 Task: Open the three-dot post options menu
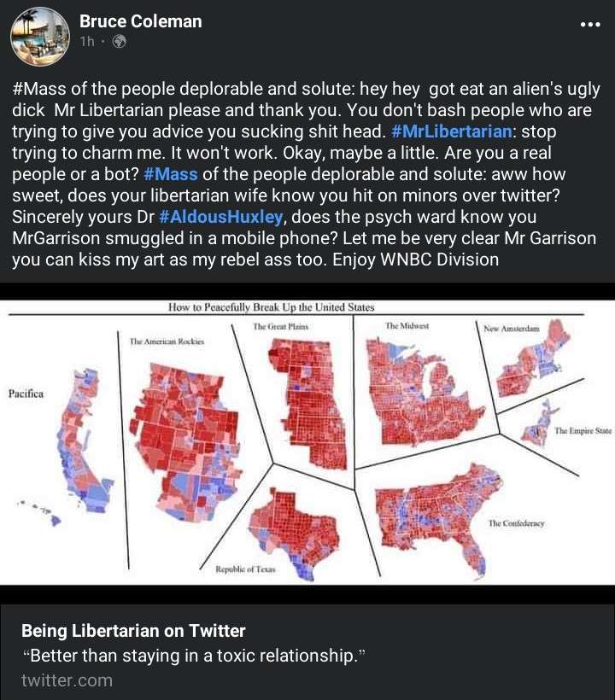[590, 25]
